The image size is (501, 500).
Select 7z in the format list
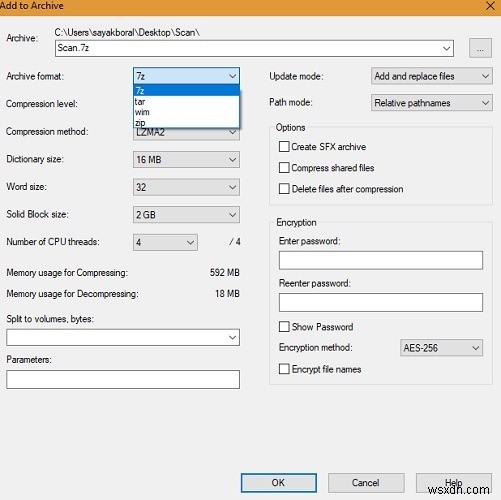pyautogui.click(x=186, y=90)
